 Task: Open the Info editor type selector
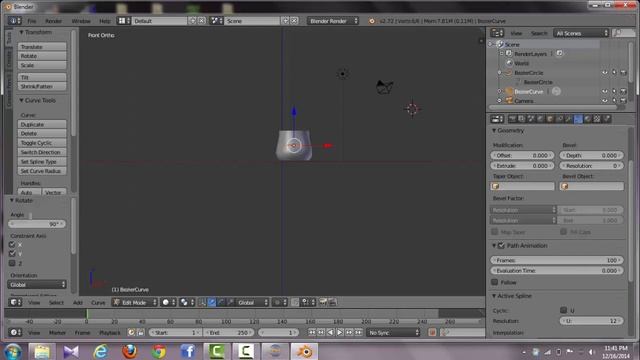[x=15, y=20]
